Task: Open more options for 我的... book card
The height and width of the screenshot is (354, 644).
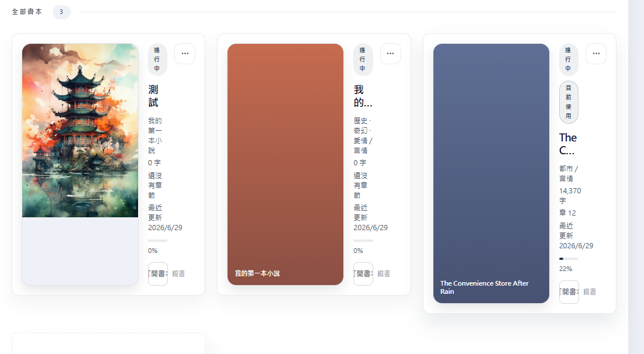Action: point(390,54)
